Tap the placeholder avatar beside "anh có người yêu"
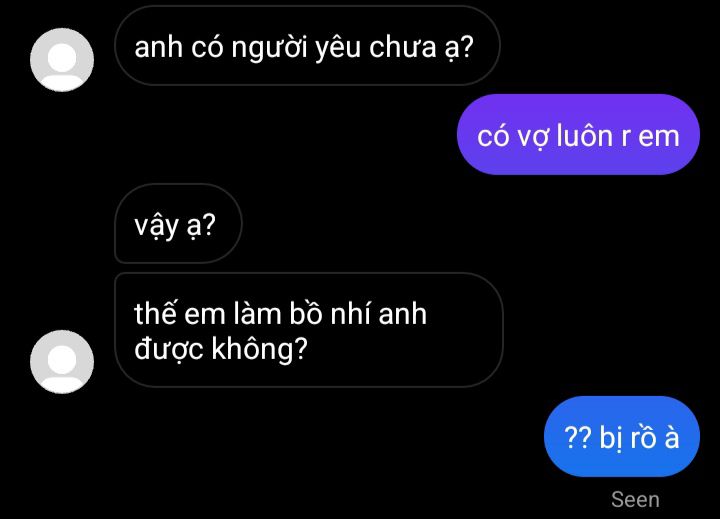Image resolution: width=720 pixels, height=519 pixels. (x=62, y=60)
